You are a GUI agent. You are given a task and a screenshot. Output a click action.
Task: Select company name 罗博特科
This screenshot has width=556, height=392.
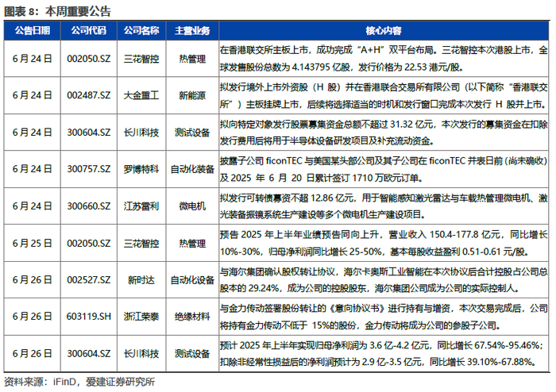(x=141, y=169)
